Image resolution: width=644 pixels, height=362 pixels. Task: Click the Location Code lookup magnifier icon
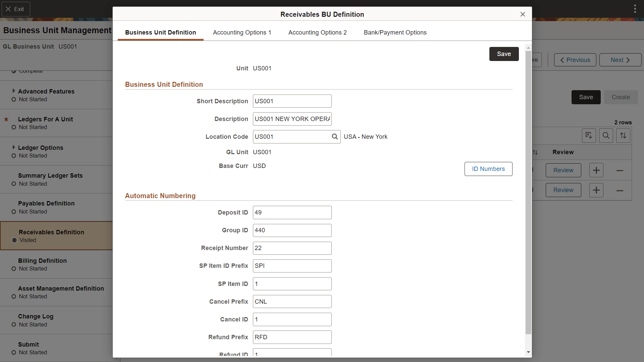click(x=334, y=137)
